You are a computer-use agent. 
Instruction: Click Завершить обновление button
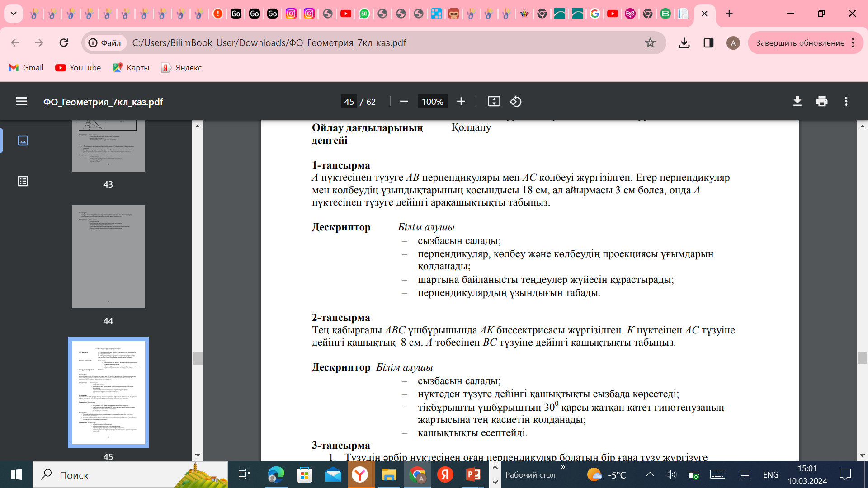click(x=800, y=43)
